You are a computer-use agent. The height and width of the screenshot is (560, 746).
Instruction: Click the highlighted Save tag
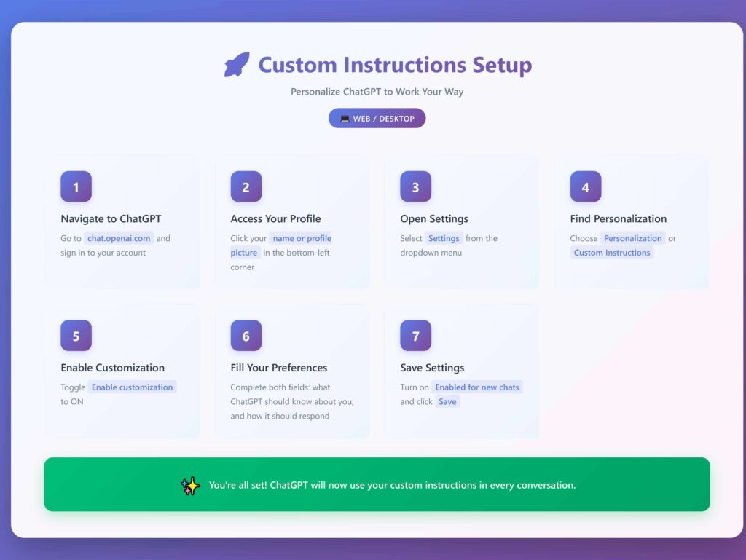click(x=447, y=402)
